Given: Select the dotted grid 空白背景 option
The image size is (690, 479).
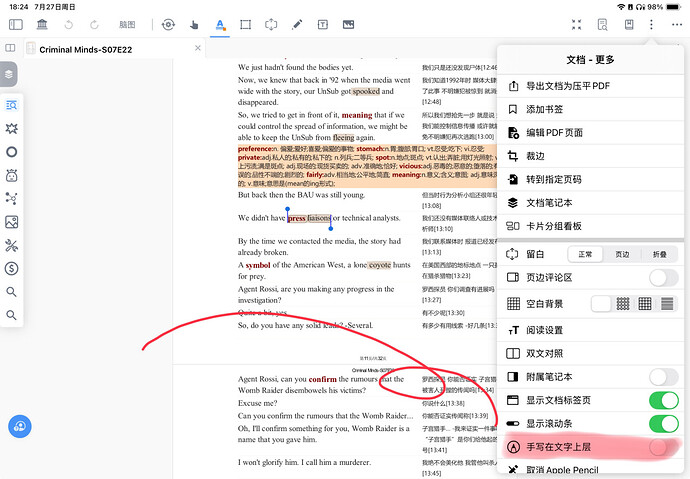Looking at the screenshot, I should (x=623, y=303).
